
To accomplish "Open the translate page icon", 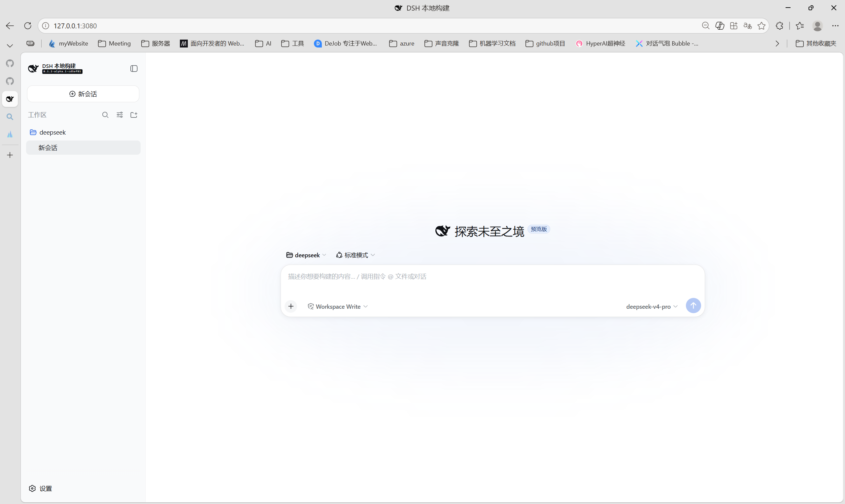I will 748,26.
